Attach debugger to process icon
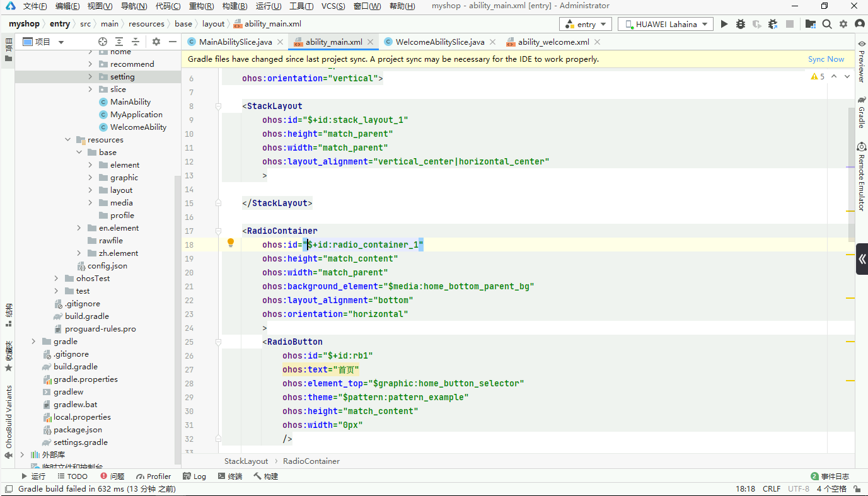Screen dimensions: 868x496 click(x=773, y=24)
